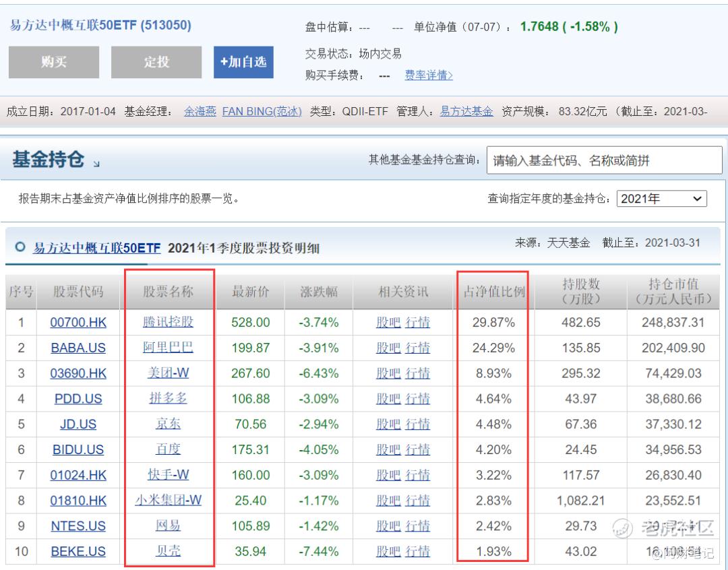Click the 股票名称 column header

click(x=168, y=292)
